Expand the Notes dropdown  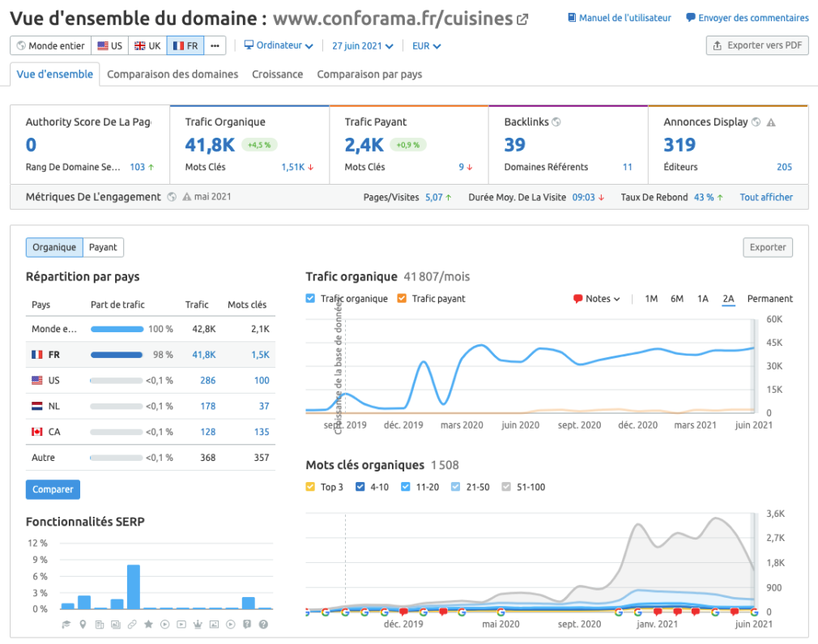597,299
